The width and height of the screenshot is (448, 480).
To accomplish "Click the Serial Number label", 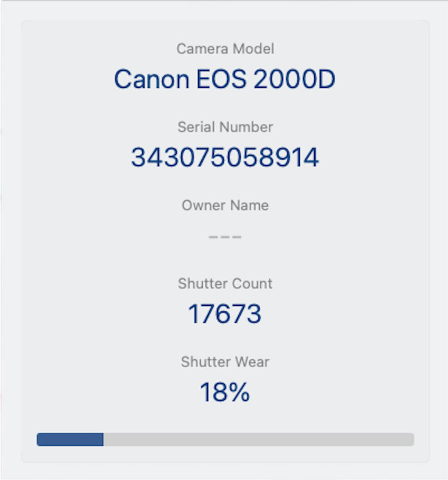I will 225,127.
